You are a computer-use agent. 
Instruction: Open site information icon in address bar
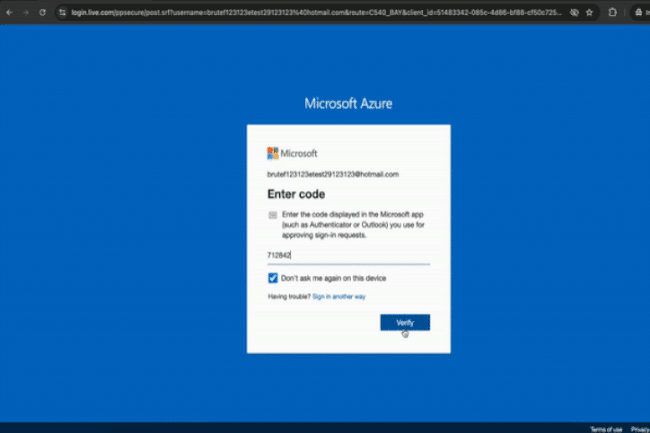point(62,12)
